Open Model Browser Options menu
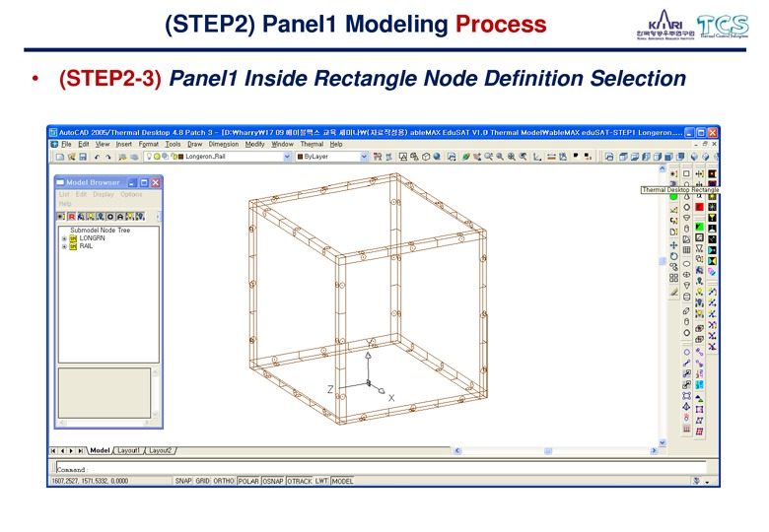 click(x=131, y=194)
